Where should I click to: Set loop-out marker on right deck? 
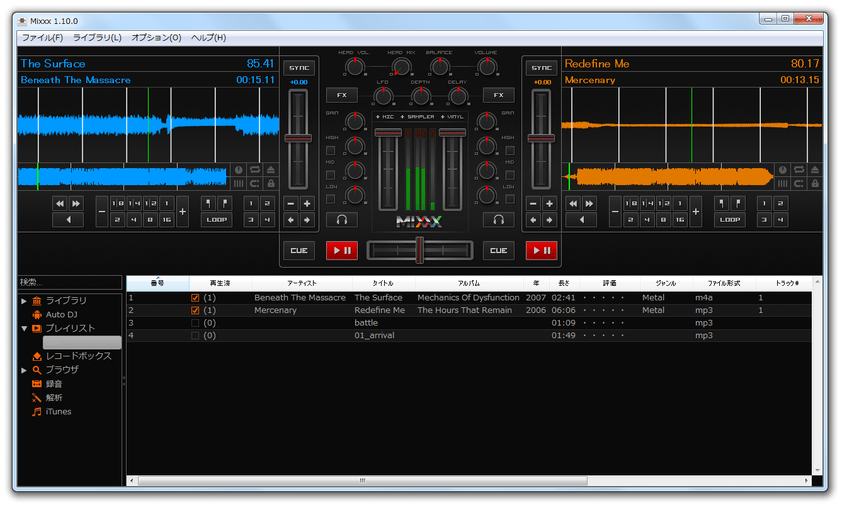click(738, 204)
